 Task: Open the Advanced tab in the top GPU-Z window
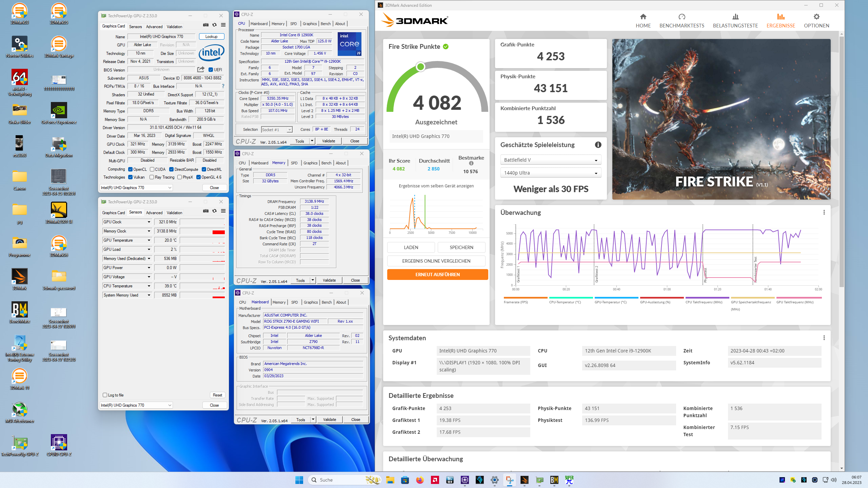coord(154,27)
